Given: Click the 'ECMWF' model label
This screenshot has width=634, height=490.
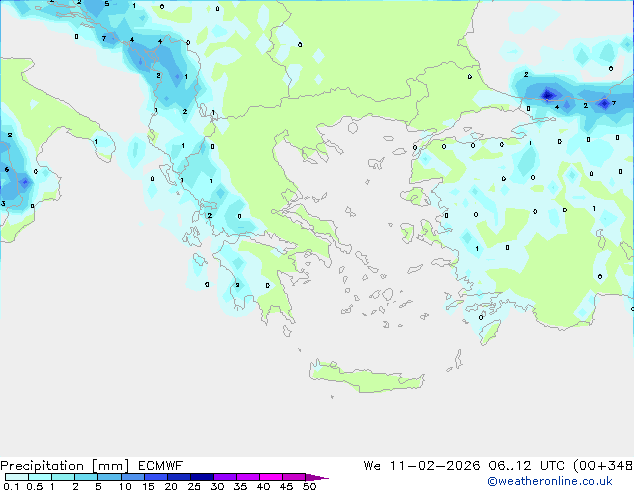Looking at the screenshot, I should click(x=160, y=466).
